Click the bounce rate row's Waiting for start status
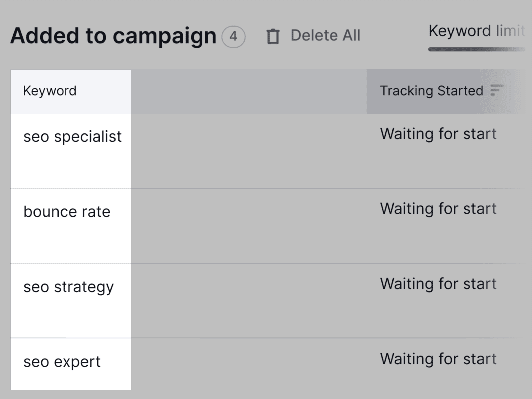Screen dimensions: 532x399 click(x=438, y=209)
